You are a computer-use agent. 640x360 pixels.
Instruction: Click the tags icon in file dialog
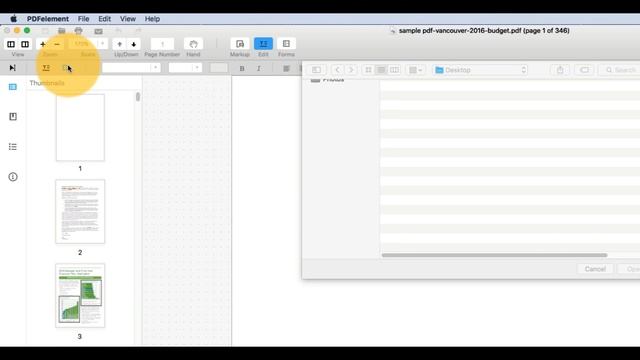click(x=584, y=70)
